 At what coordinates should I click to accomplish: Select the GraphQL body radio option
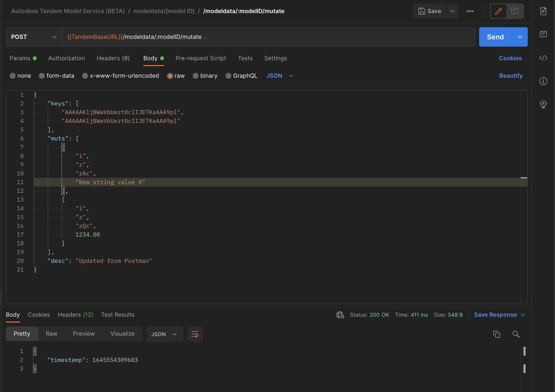point(228,76)
